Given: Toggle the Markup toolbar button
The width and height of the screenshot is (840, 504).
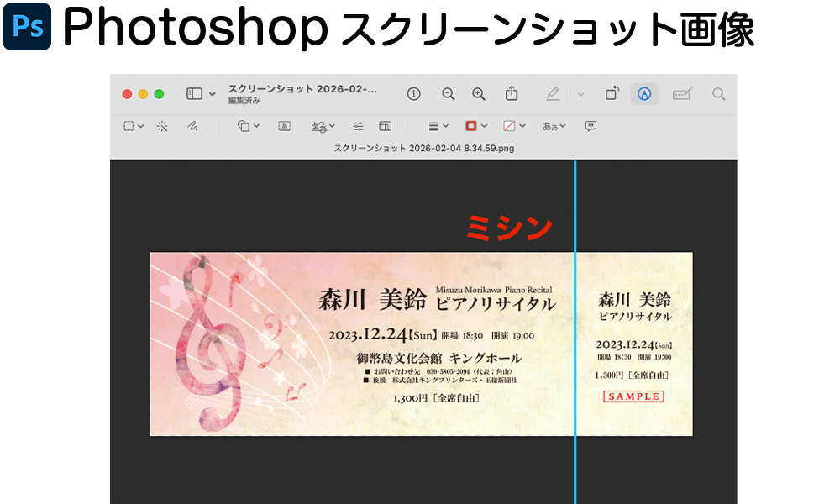Looking at the screenshot, I should (x=644, y=94).
